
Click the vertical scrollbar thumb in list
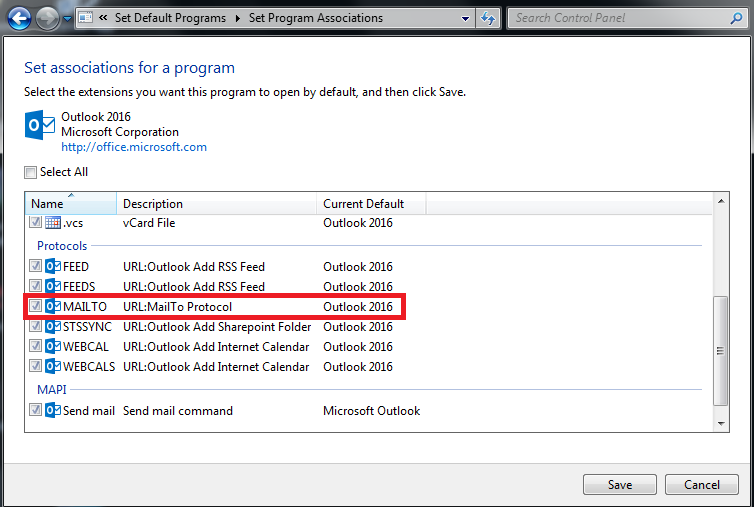point(720,350)
